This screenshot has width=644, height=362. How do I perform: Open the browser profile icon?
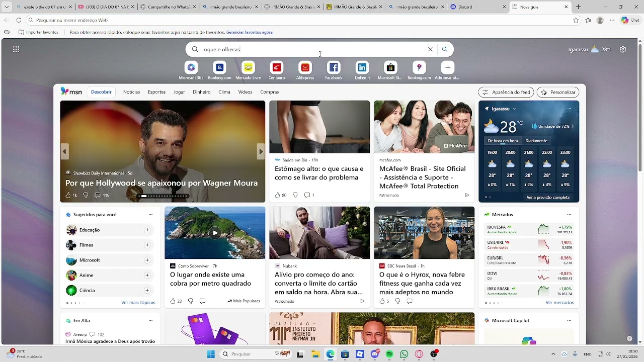click(x=600, y=20)
